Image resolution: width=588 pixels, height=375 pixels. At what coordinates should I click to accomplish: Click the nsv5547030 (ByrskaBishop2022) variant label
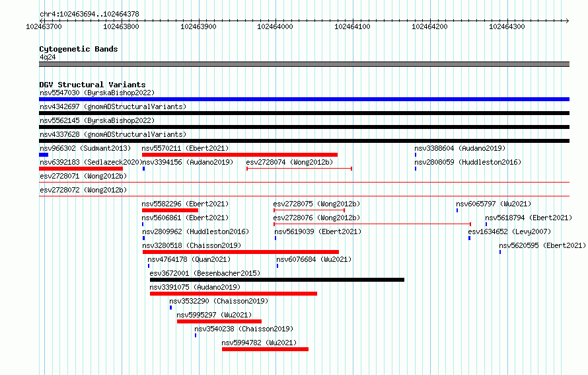97,93
